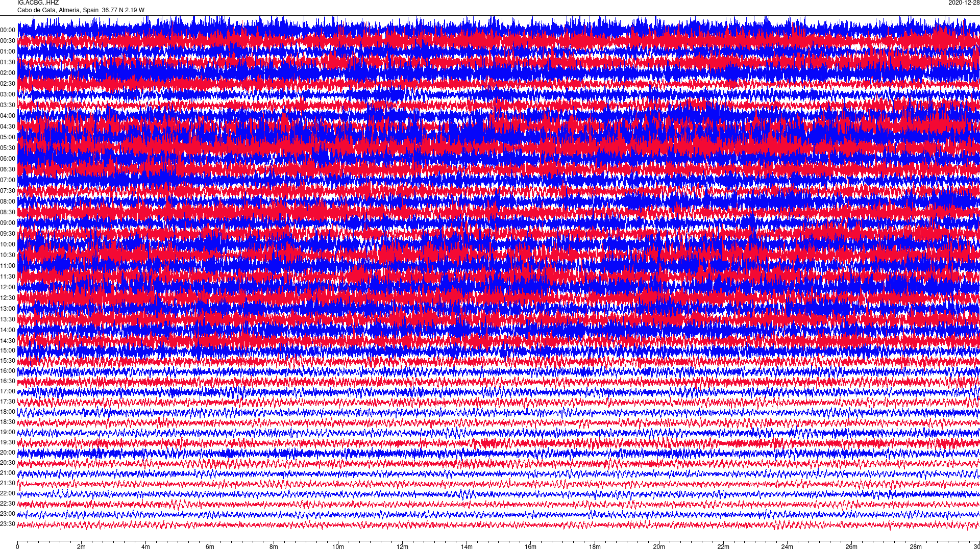This screenshot has width=980, height=551.
Task: Click the 04:30 time label
Action: pos(8,127)
